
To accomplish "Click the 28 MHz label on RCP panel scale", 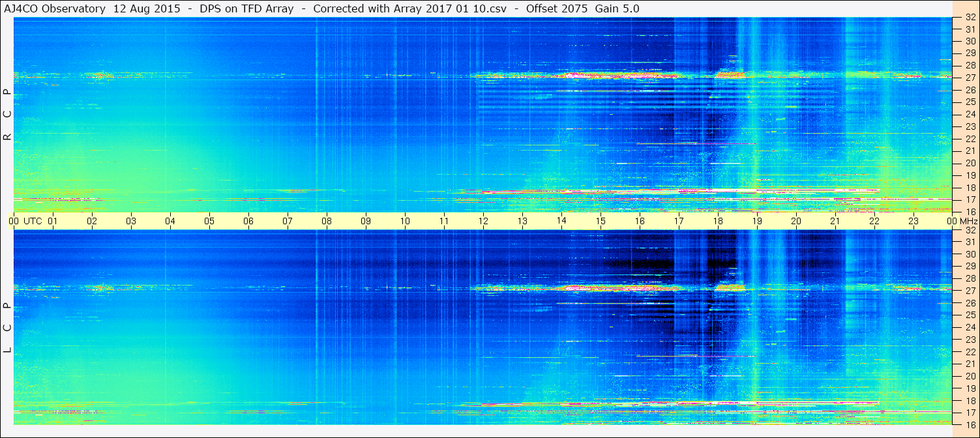I will [x=970, y=65].
